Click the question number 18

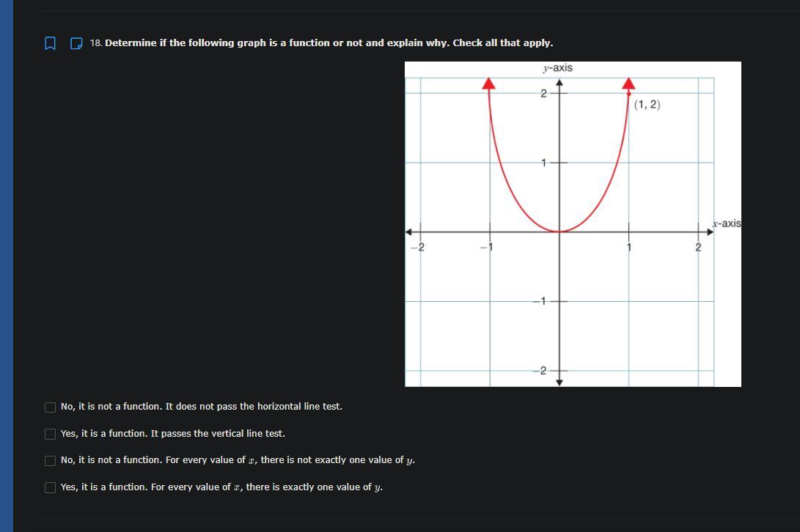pos(96,43)
